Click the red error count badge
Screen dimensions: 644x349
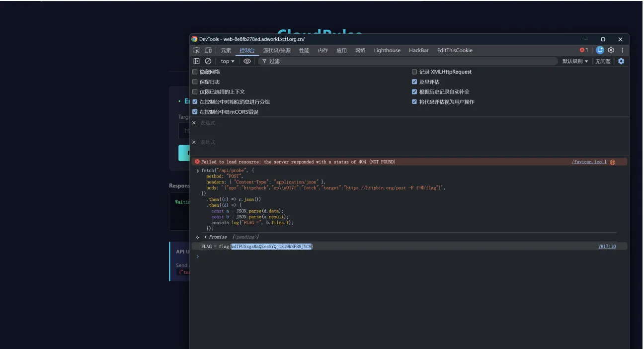point(584,50)
